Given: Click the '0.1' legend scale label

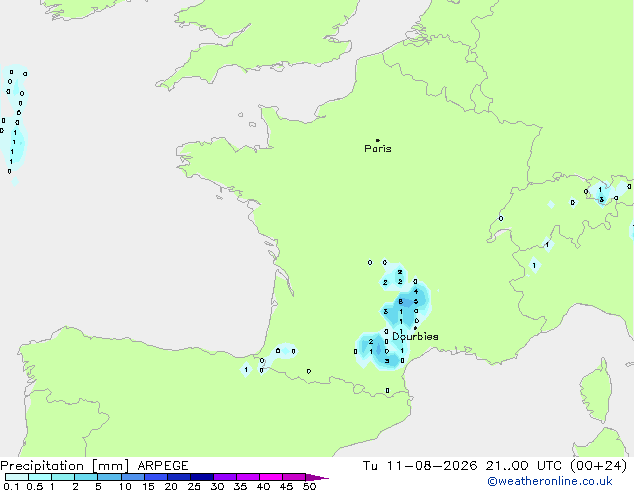Looking at the screenshot, I should point(11,486).
